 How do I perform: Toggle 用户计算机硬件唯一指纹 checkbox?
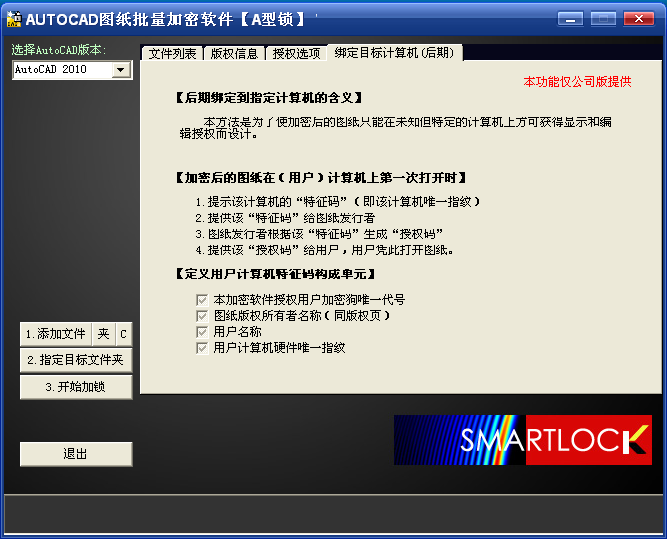coord(202,348)
